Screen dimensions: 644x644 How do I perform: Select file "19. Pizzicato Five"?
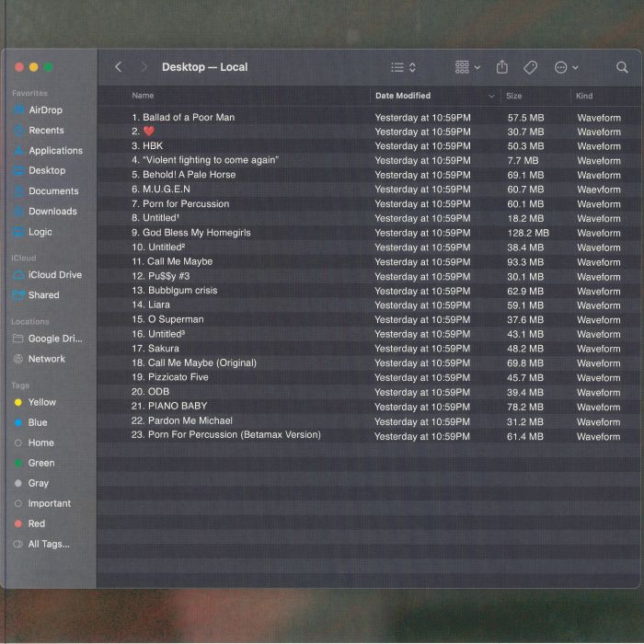(170, 377)
